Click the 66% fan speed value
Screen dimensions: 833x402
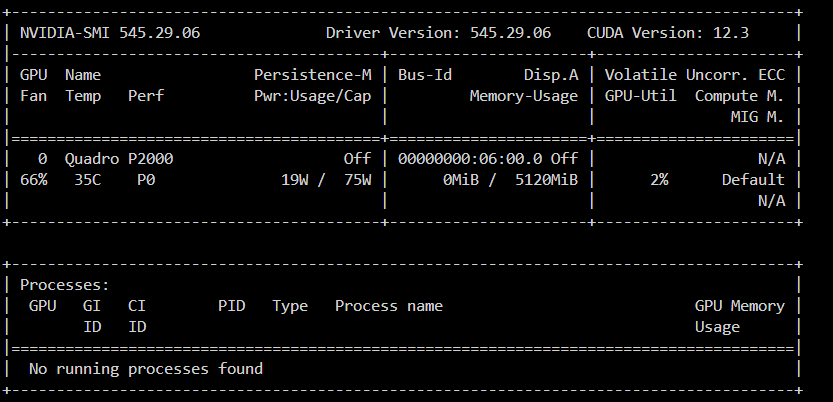point(33,180)
